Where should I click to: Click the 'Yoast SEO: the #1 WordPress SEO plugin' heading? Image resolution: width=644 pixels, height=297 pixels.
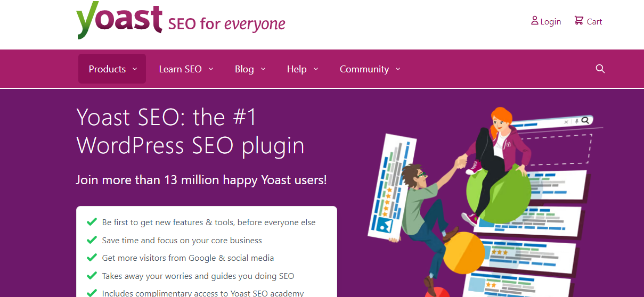191,131
